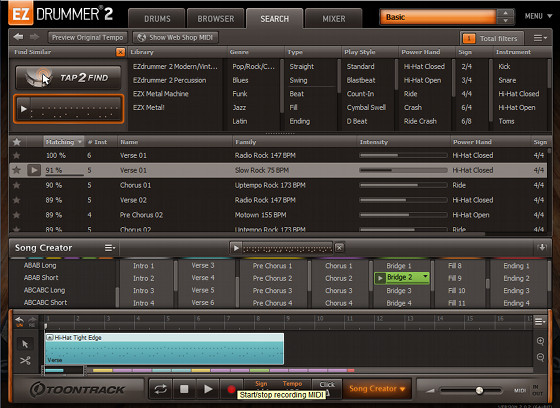Start playback with the transport play button
The width and height of the screenshot is (560, 408).
[208, 389]
